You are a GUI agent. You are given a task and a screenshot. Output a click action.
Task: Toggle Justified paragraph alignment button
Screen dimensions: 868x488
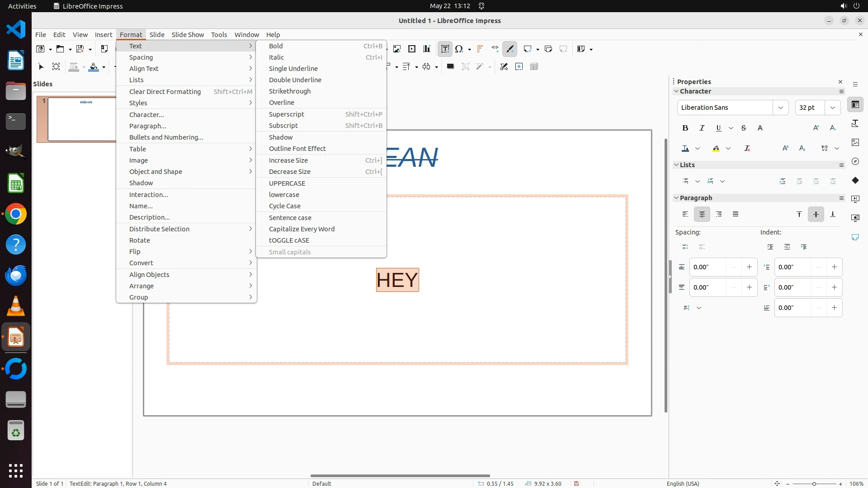point(736,214)
